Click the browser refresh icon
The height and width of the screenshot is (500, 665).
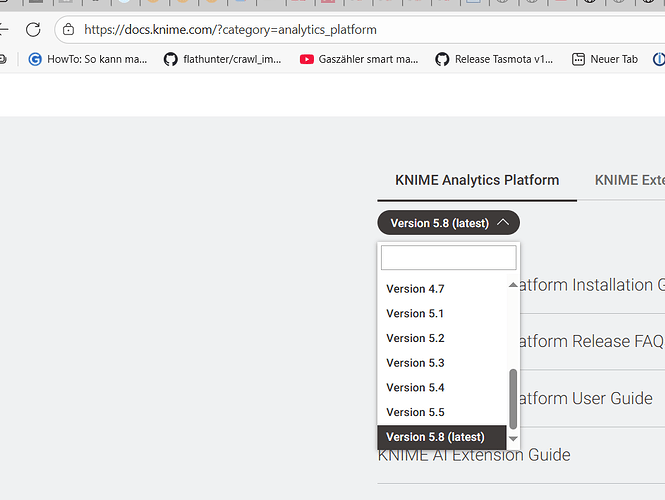coord(33,30)
